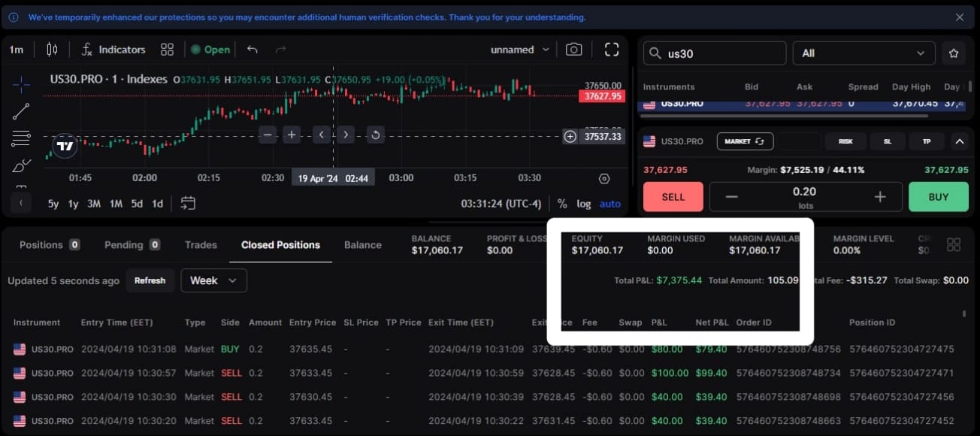This screenshot has height=436, width=980.
Task: Click the red SELL button
Action: tap(673, 197)
